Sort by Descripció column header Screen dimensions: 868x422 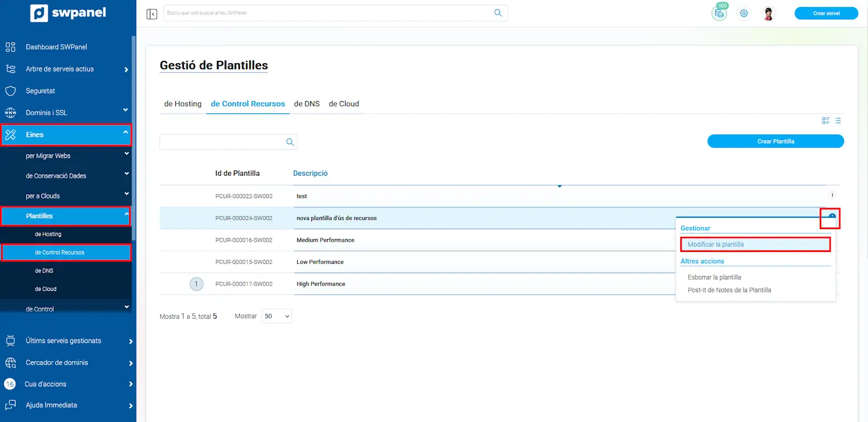310,173
